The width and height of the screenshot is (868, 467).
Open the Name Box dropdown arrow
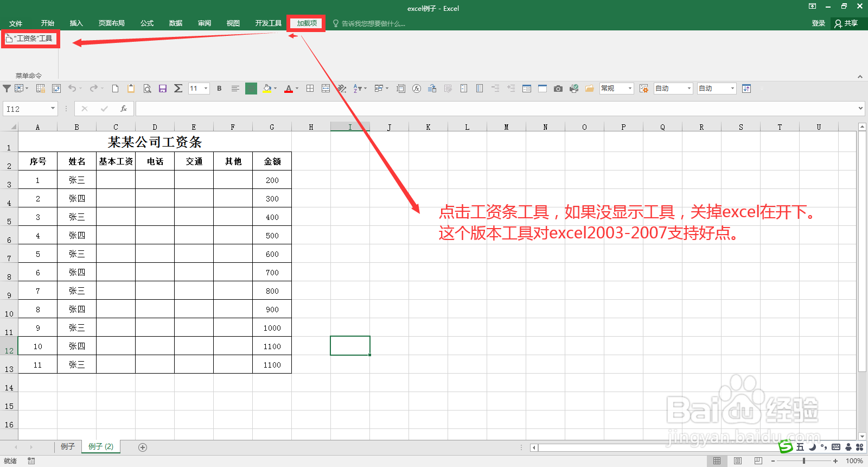(x=53, y=109)
